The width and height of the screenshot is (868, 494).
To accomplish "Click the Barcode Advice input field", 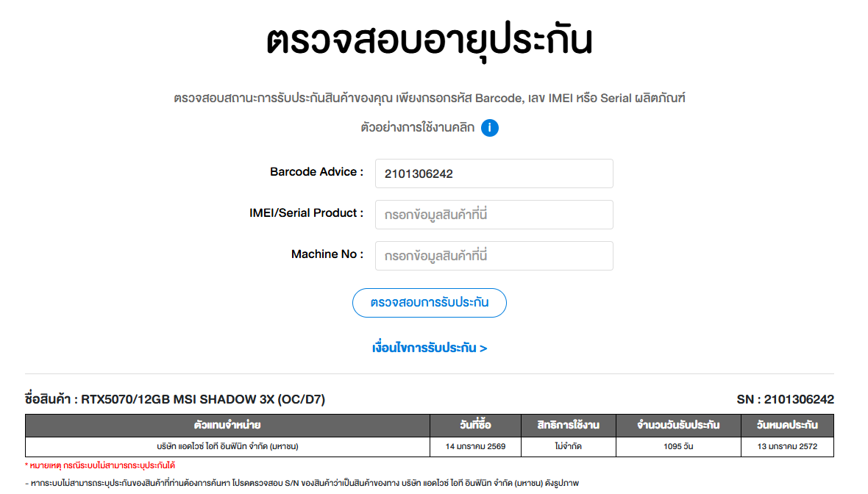I will pyautogui.click(x=494, y=173).
